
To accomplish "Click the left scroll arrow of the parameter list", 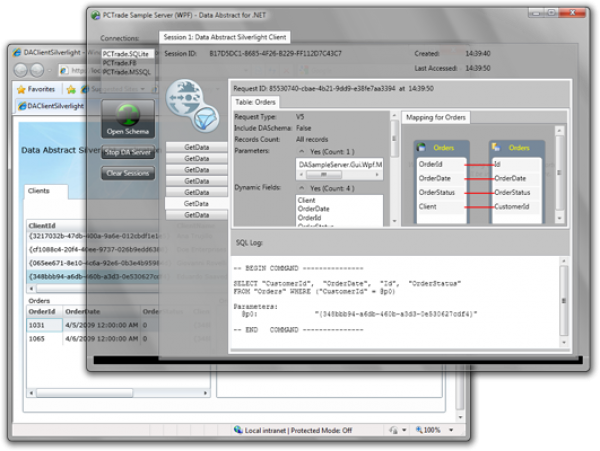I will coord(301,174).
